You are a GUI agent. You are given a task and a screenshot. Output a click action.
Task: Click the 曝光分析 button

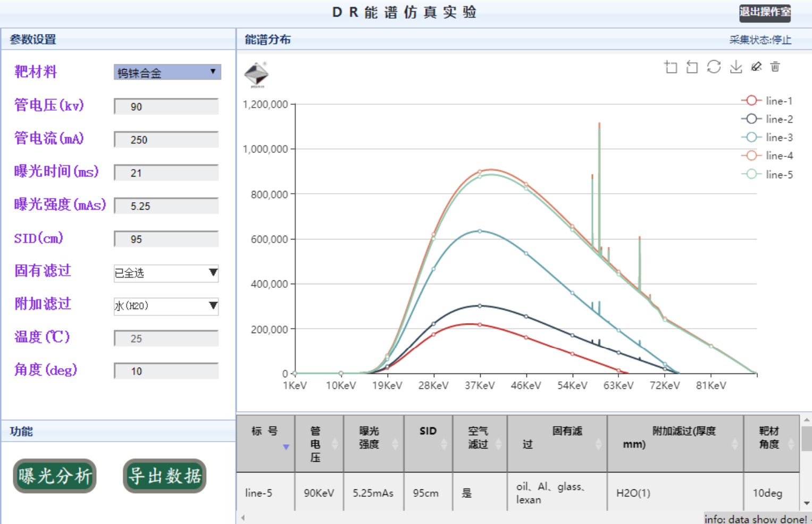point(55,476)
